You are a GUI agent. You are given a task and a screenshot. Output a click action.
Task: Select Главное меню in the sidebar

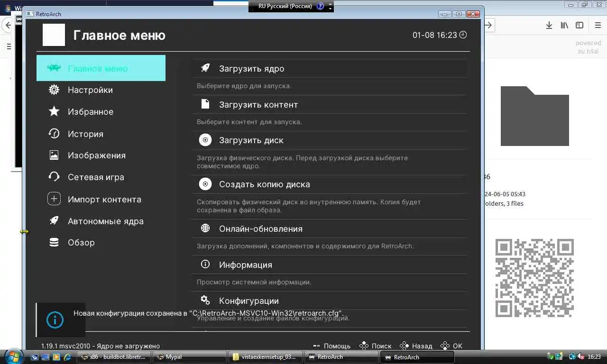101,68
